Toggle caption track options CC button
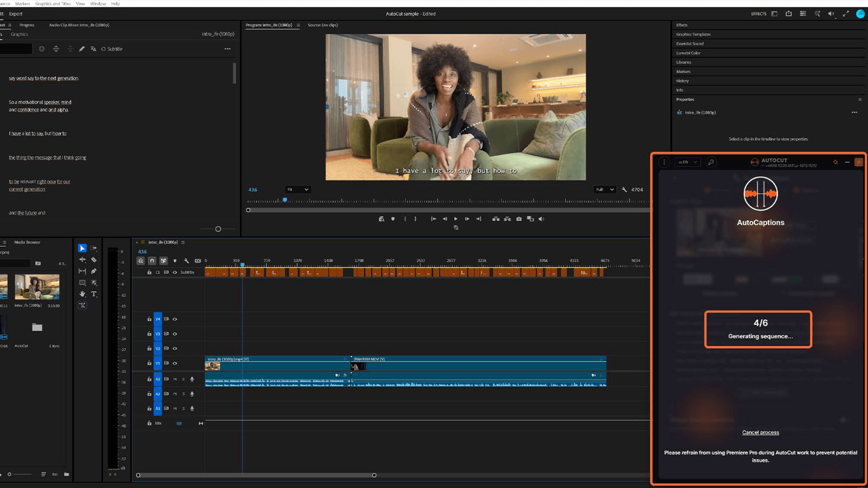This screenshot has height=488, width=868. coord(198,261)
